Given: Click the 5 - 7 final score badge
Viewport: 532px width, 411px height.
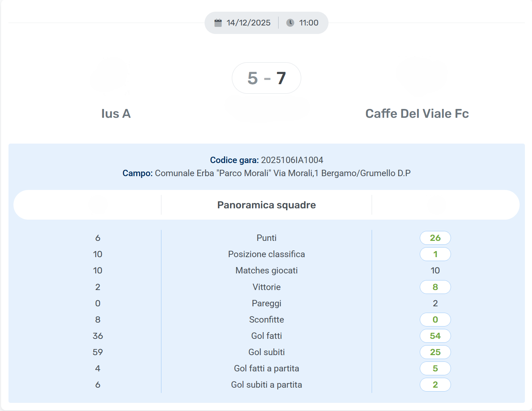Looking at the screenshot, I should [267, 78].
